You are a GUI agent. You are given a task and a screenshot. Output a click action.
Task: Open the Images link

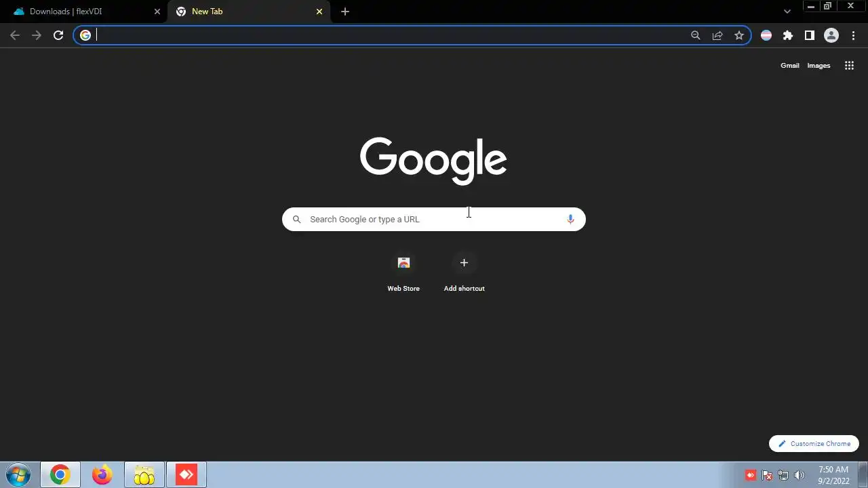(818, 66)
